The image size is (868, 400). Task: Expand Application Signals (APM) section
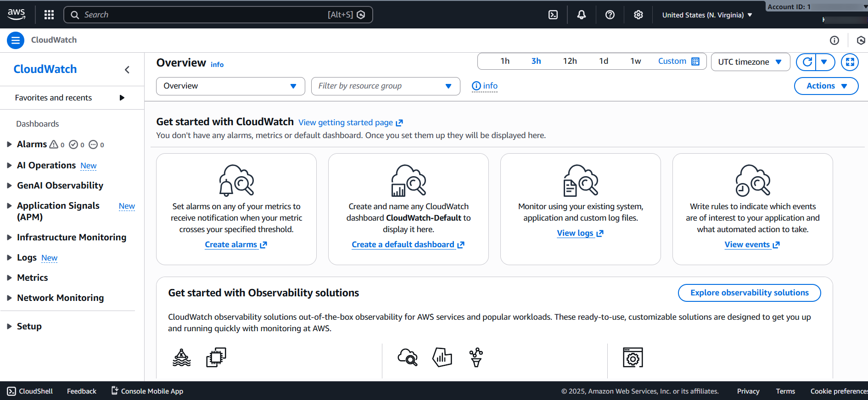(x=9, y=206)
